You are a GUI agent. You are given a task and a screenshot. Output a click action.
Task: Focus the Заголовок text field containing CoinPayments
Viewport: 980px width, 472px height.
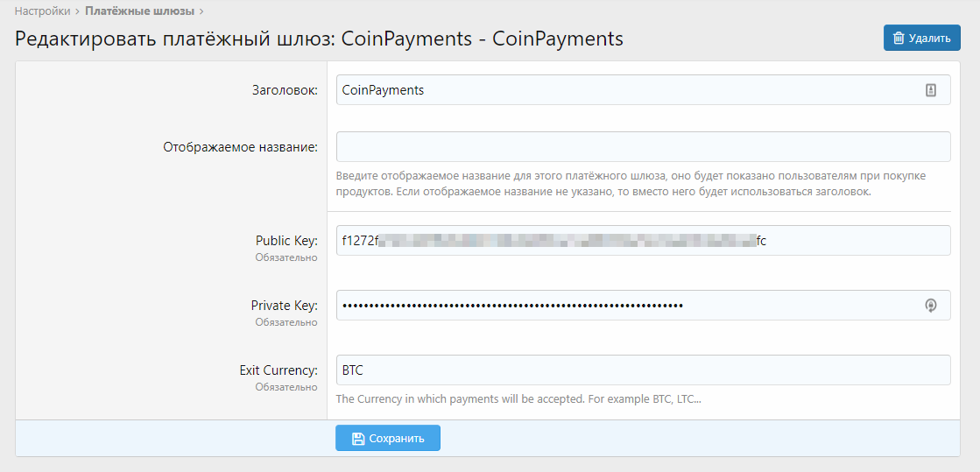coord(626,90)
